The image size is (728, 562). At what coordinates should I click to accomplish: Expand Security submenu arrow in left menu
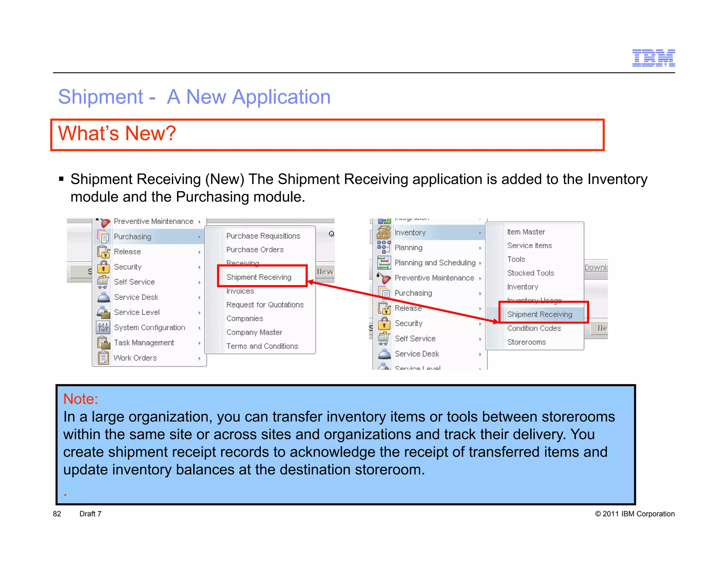199,267
